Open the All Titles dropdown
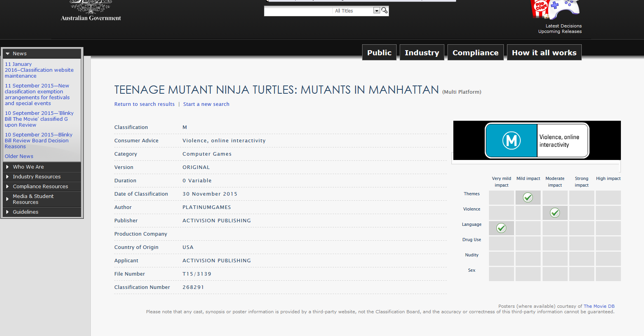Viewport: 644px width, 336px height. [x=376, y=11]
